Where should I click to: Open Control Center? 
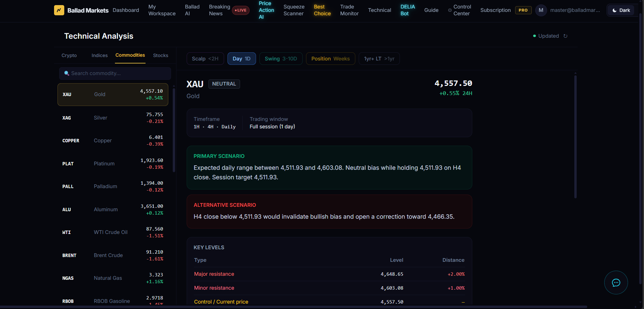click(462, 10)
